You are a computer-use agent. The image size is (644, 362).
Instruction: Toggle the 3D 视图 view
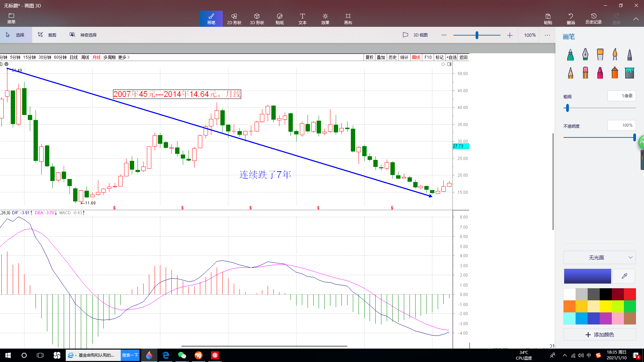click(x=415, y=35)
